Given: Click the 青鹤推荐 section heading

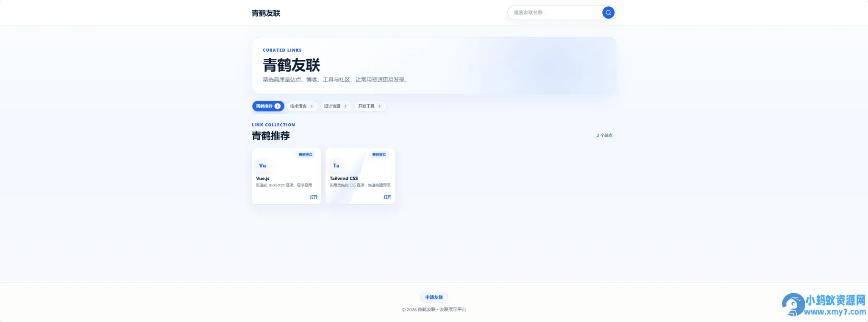Looking at the screenshot, I should click(271, 136).
